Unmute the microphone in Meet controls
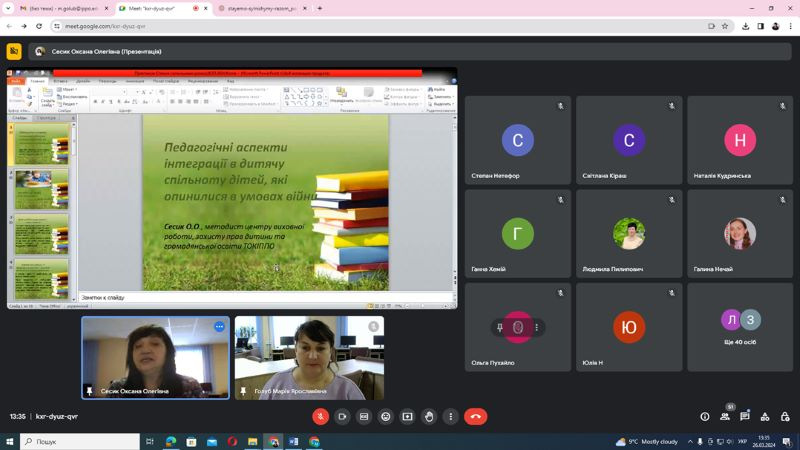The width and height of the screenshot is (800, 450). tap(320, 417)
